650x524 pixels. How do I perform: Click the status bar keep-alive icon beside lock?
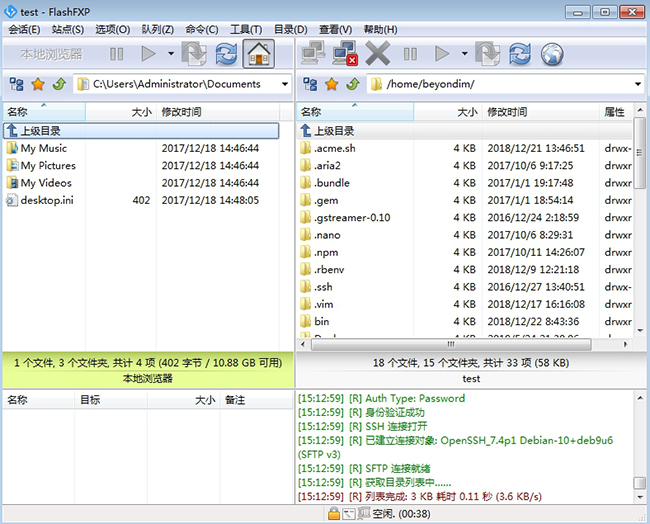pos(349,514)
